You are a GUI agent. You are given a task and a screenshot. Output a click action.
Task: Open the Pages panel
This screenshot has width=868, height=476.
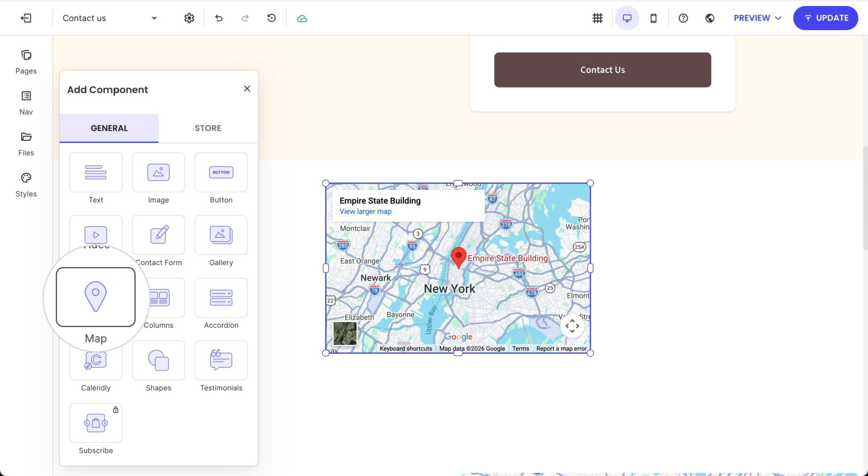point(26,62)
